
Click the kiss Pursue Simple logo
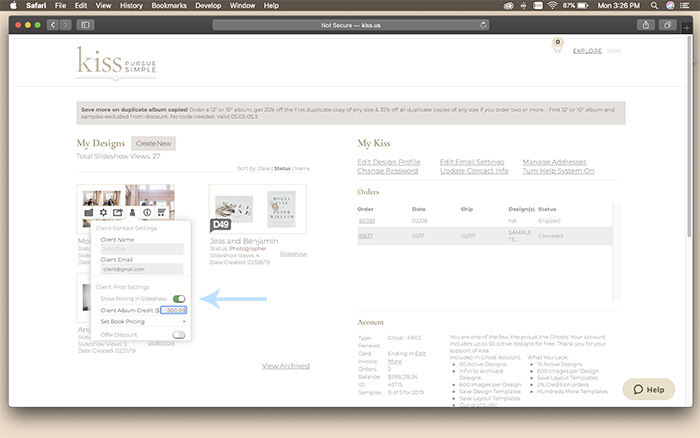[116, 61]
